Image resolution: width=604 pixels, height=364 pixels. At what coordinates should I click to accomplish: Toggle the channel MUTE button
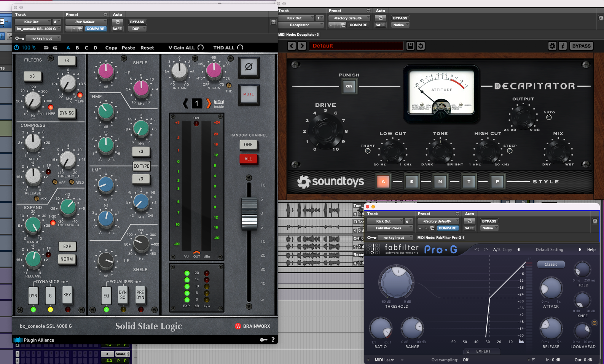click(x=249, y=94)
